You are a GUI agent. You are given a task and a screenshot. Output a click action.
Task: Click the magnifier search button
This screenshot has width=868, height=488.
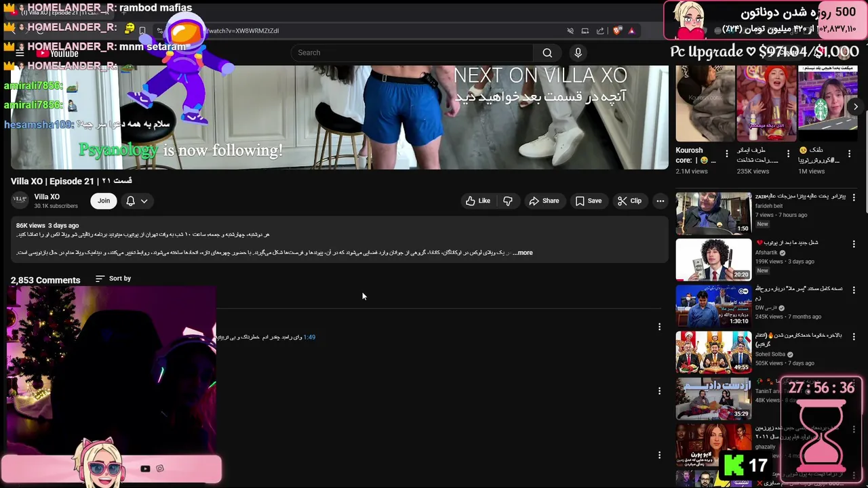point(547,53)
